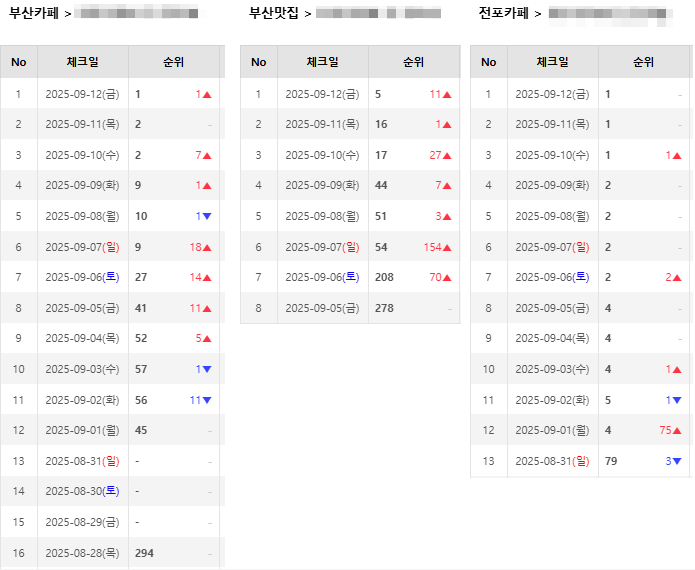Click the red up arrow beside rank change 75 in 전포카페 table
Screen dimensions: 695x570
tap(677, 431)
